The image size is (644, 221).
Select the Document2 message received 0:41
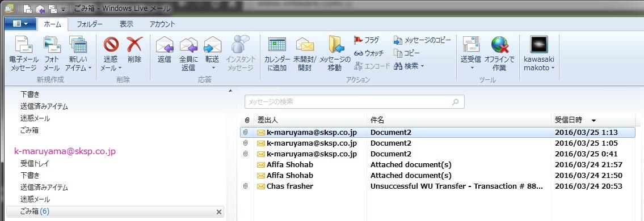(438, 154)
